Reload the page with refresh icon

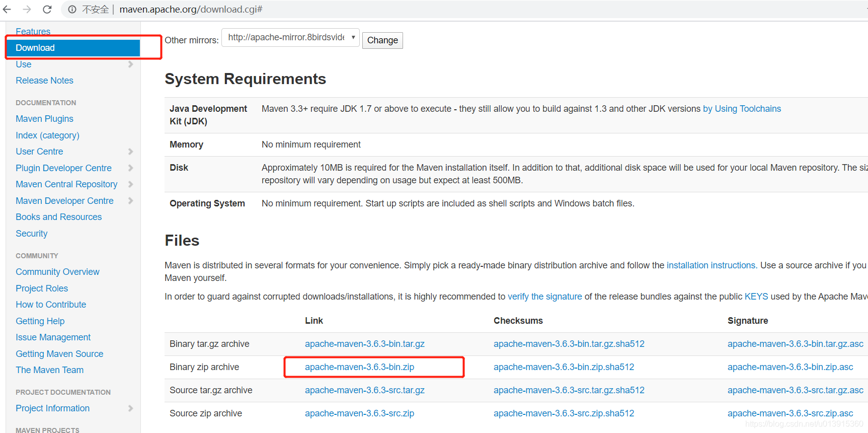[x=47, y=10]
